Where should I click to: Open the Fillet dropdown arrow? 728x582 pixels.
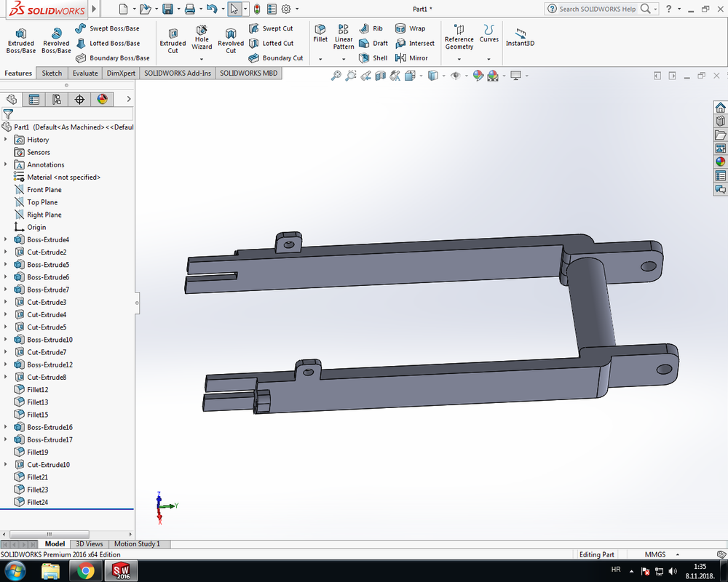point(320,59)
